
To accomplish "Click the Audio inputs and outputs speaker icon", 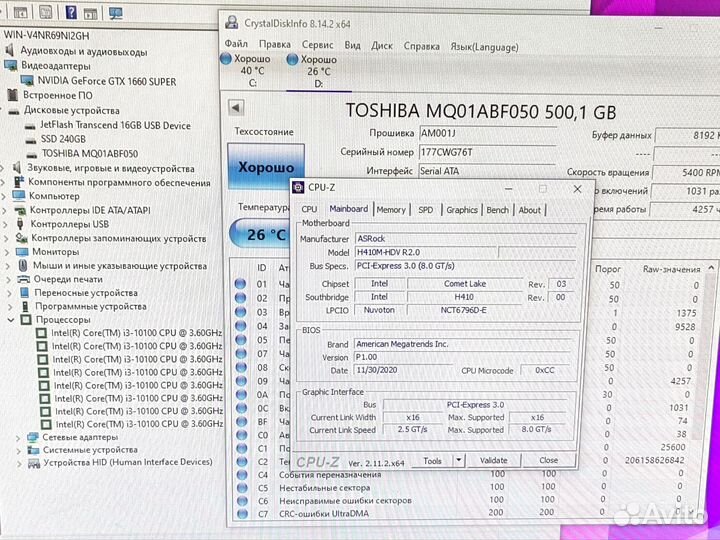I will pyautogui.click(x=10, y=51).
